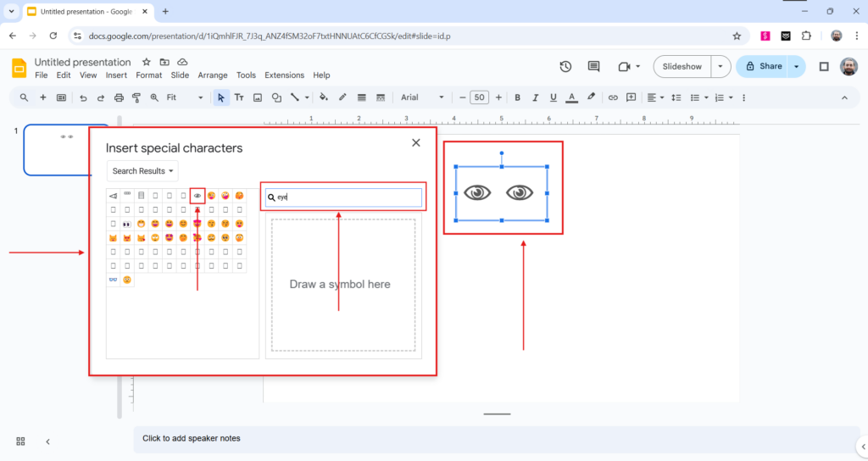Open the Search Results dropdown
868x461 pixels.
142,171
